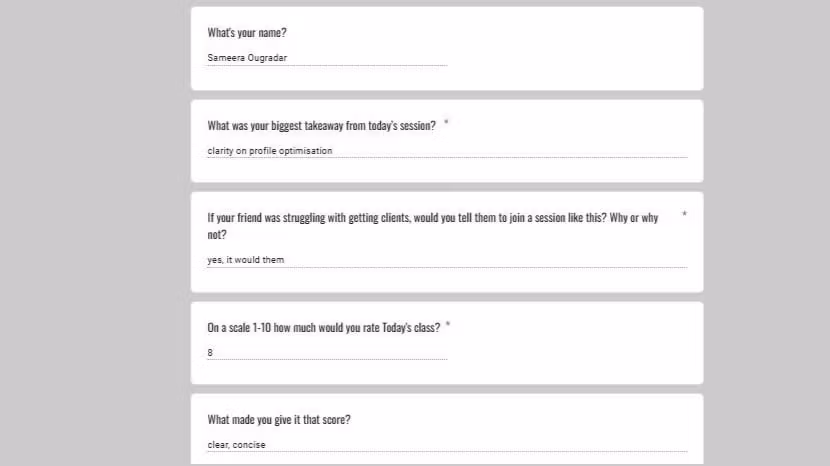Focus the 'yes, it would them' answer field
This screenshot has width=830, height=466.
point(447,259)
